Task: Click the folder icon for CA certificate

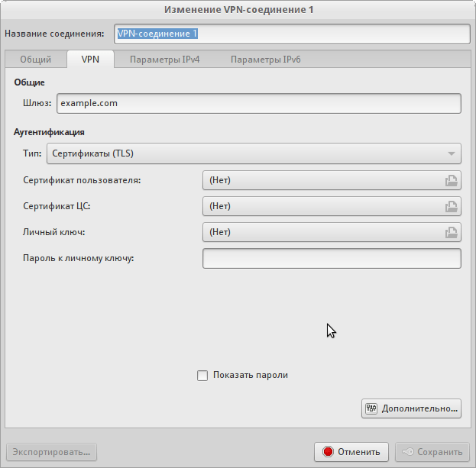Action: pos(452,206)
